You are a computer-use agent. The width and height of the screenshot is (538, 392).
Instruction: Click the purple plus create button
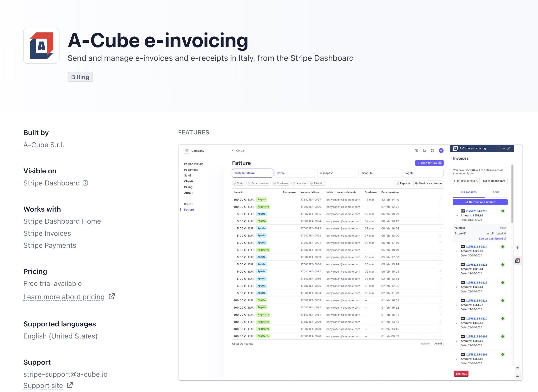(441, 150)
